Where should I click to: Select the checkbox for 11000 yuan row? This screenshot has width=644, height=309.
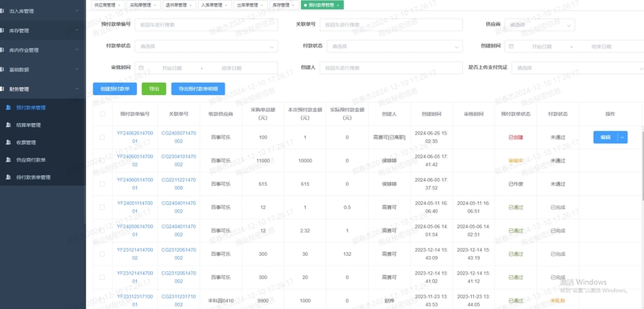click(x=102, y=161)
